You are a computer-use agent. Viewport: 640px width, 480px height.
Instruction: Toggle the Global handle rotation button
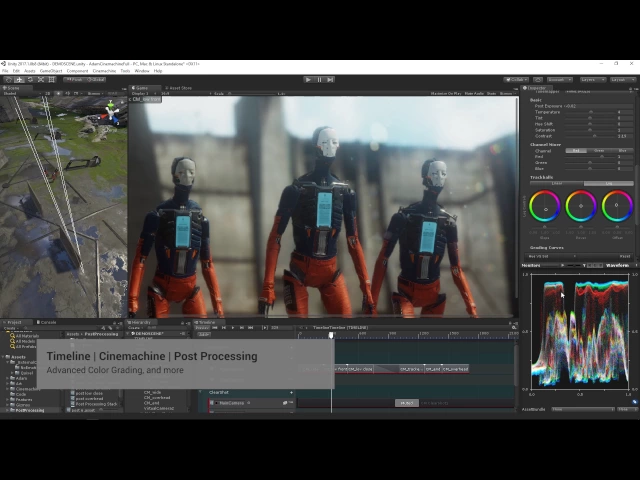(x=96, y=80)
